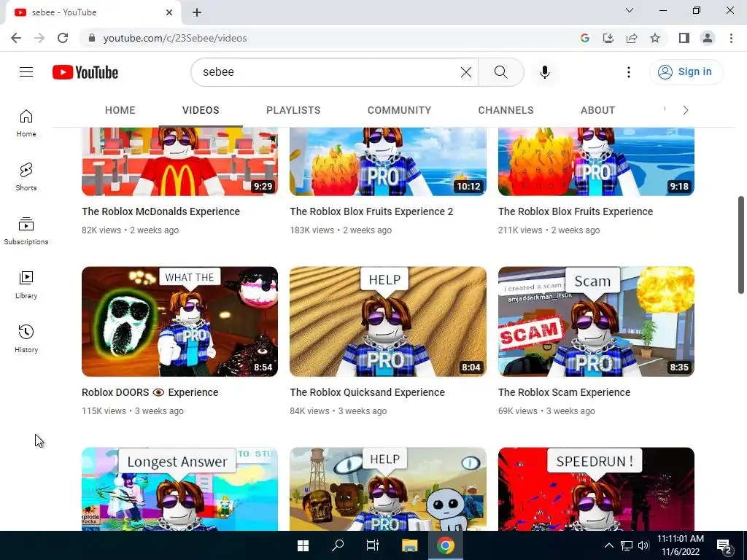
Task: Open The Roblox Quicksand Experience title
Action: pos(368,392)
